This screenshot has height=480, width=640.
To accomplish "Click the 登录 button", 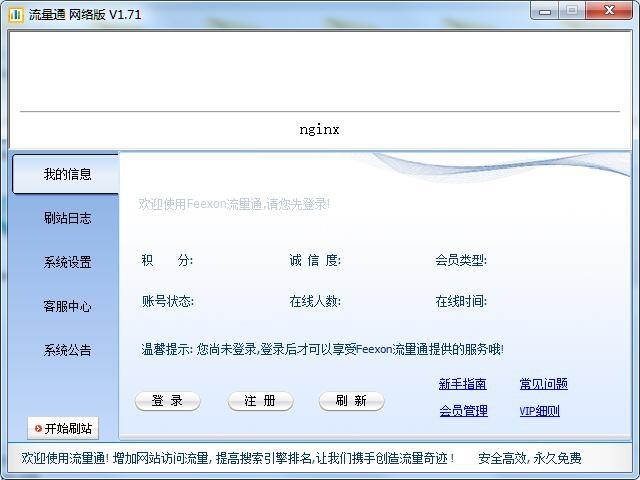I will point(167,401).
